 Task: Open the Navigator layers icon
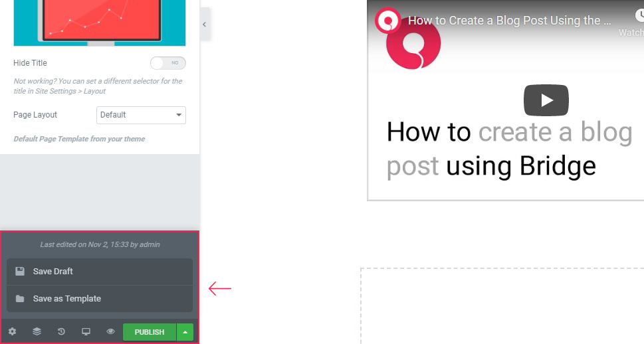pyautogui.click(x=37, y=331)
